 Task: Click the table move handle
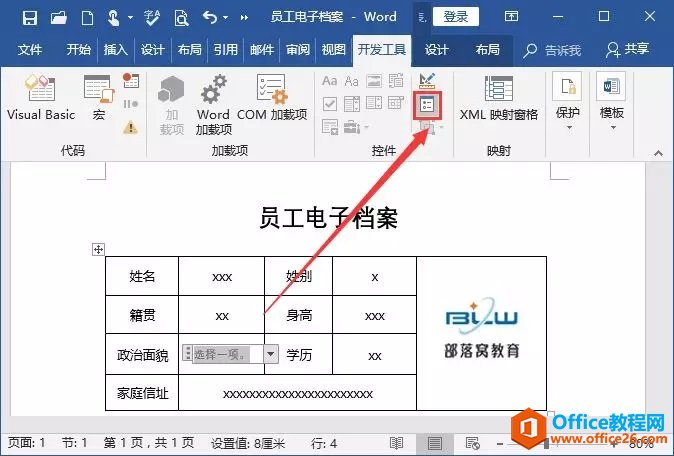(x=98, y=249)
